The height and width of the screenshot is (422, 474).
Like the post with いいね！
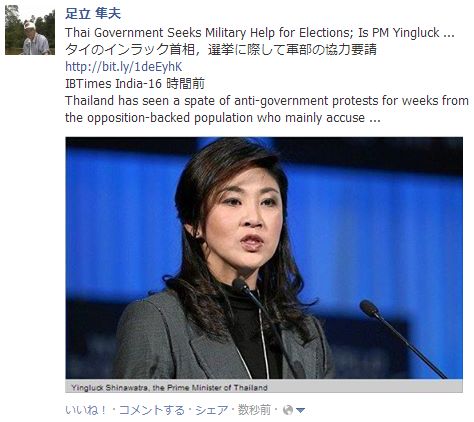pyautogui.click(x=86, y=410)
